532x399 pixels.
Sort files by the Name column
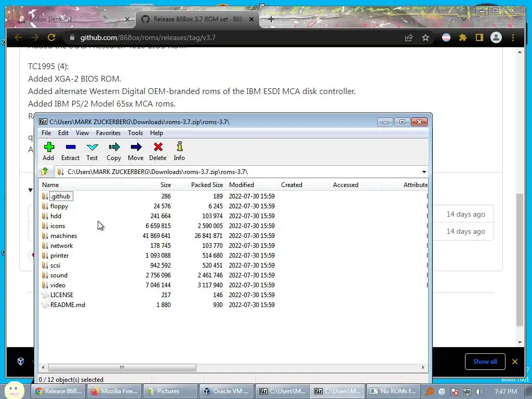(81, 185)
